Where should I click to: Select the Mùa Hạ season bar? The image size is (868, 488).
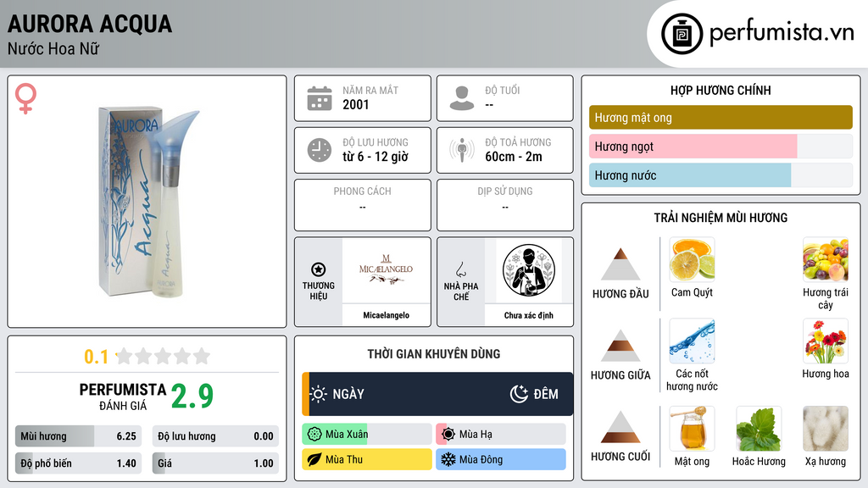point(501,435)
